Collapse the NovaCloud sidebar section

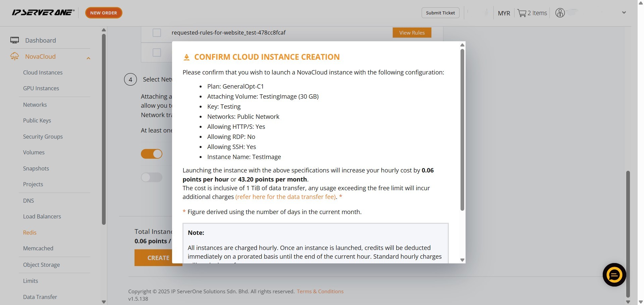pyautogui.click(x=88, y=58)
